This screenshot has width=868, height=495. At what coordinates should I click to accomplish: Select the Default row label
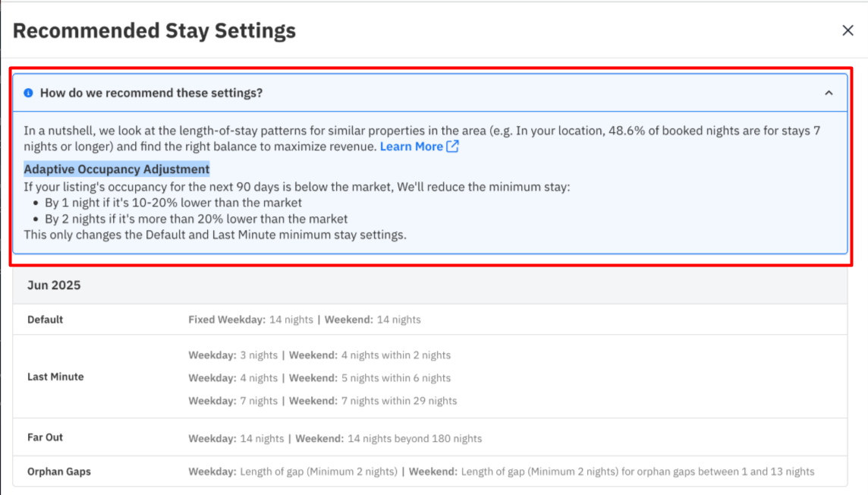[46, 320]
